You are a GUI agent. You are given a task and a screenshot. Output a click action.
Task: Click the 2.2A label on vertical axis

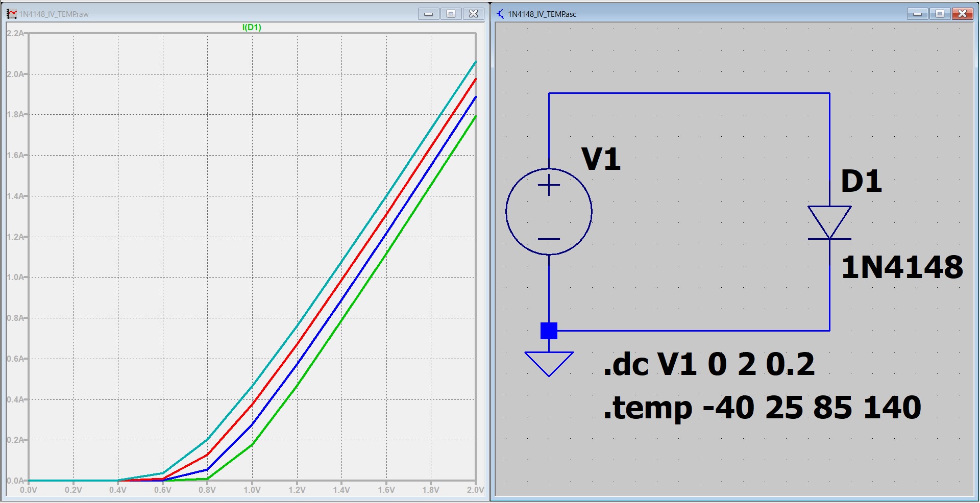coord(15,34)
